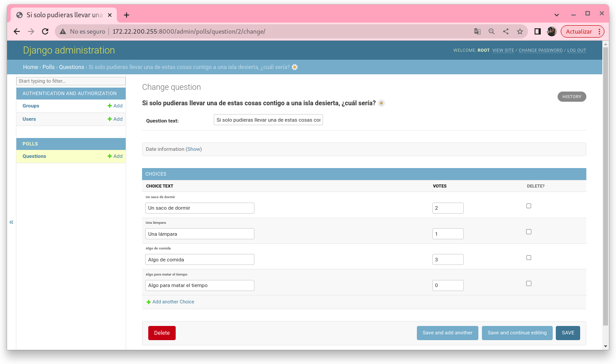Go to Polls in the breadcrumb
The width and height of the screenshot is (616, 364).
pos(48,67)
